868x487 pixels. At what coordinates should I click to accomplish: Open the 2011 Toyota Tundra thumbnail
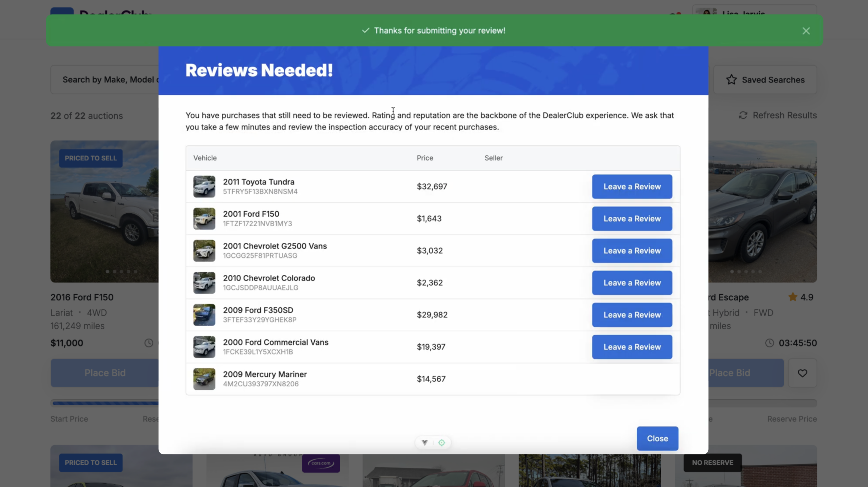coord(204,187)
